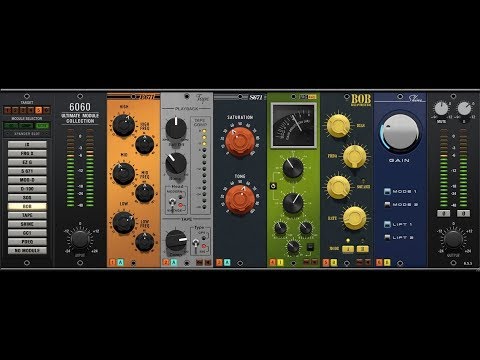Click the left white output trim knob

click(x=441, y=109)
